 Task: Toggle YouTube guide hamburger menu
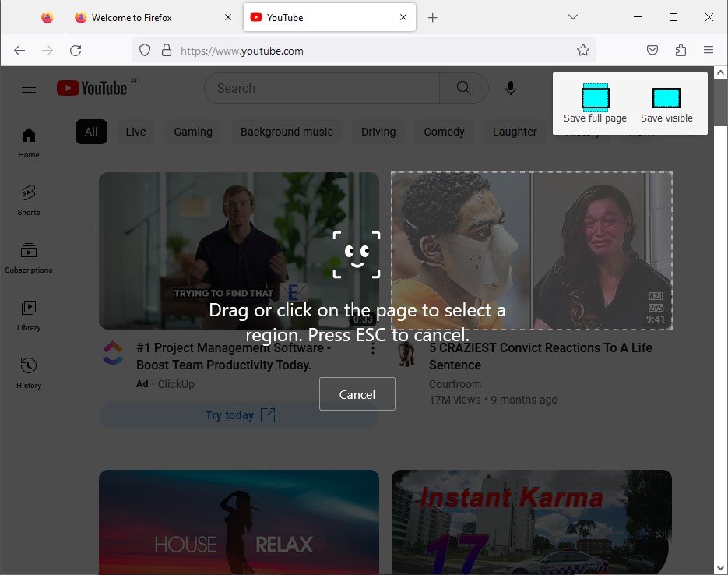click(x=29, y=88)
